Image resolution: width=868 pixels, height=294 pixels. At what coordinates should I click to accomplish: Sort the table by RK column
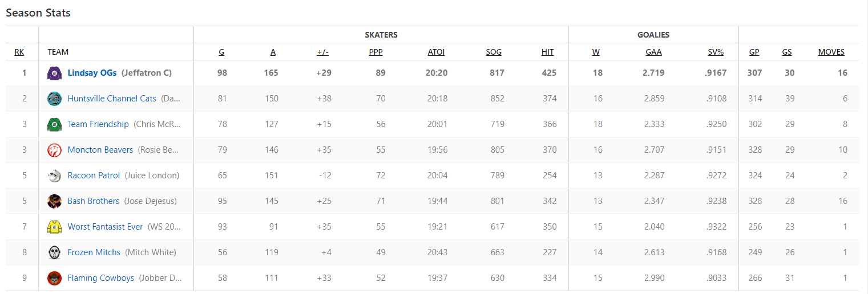coord(19,52)
